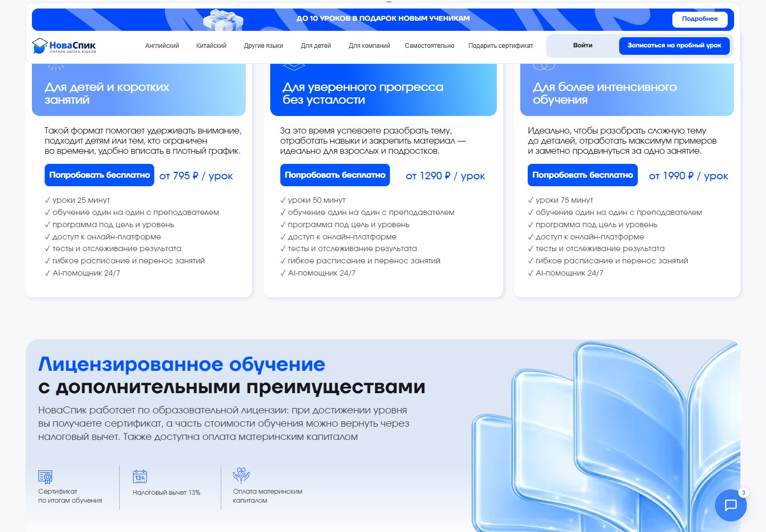This screenshot has width=766, height=532.
Task: Click the promo banner text ДО 10 УРОКОВ В ПОДАРОК
Action: (383, 19)
